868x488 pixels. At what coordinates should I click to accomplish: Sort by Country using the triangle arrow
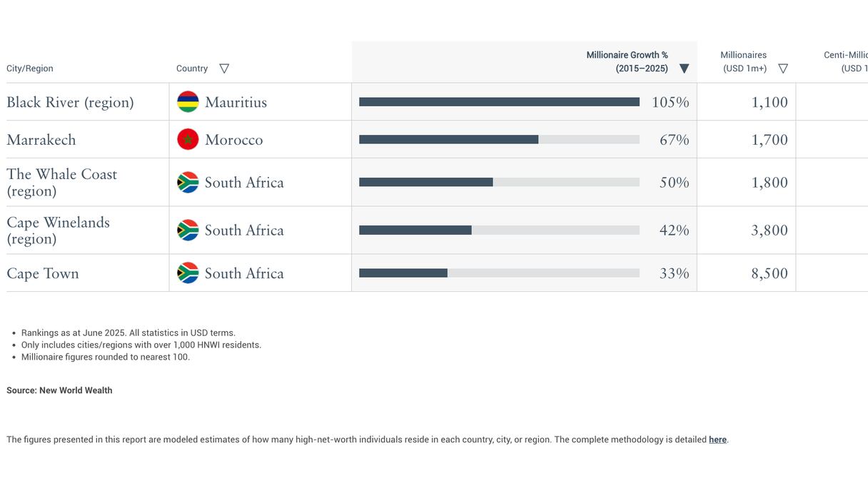coord(224,68)
